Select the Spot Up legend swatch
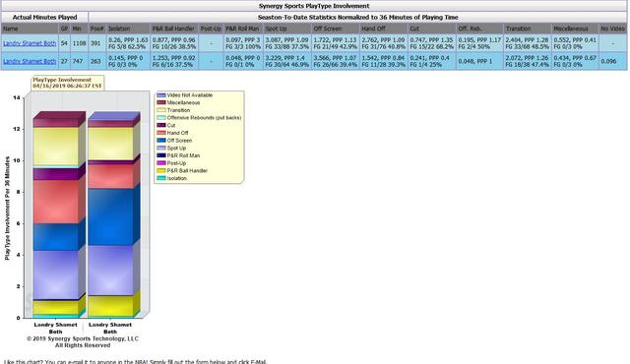Image resolution: width=630 pixels, height=364 pixels. tap(161, 149)
